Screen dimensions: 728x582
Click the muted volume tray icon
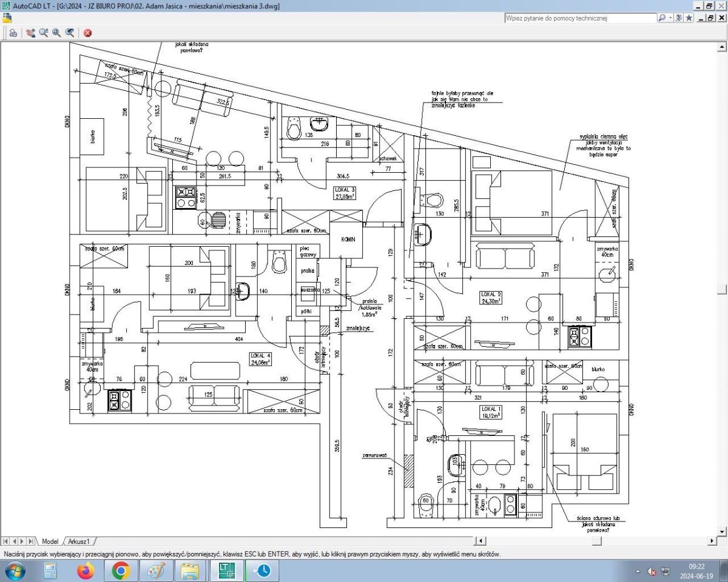click(652, 571)
